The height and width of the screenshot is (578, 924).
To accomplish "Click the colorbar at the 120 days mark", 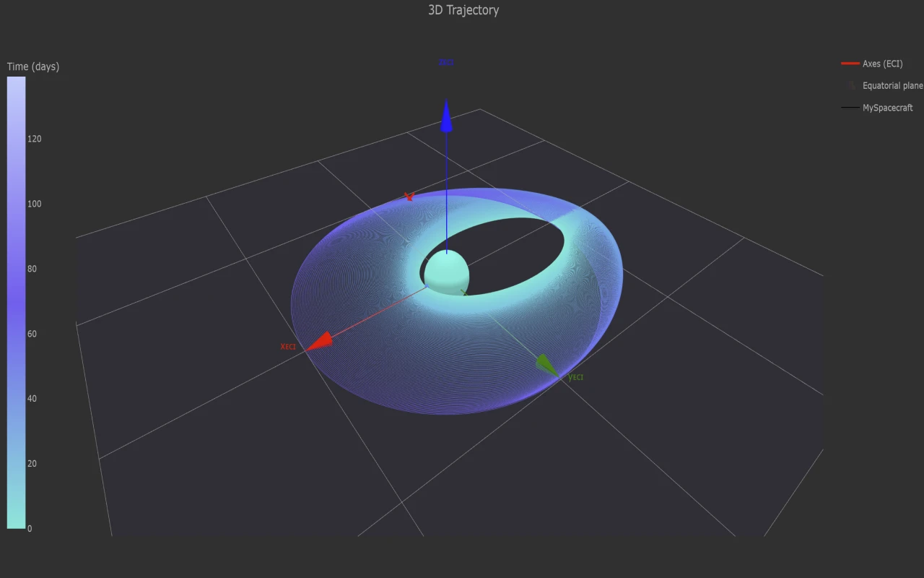I will (17, 139).
